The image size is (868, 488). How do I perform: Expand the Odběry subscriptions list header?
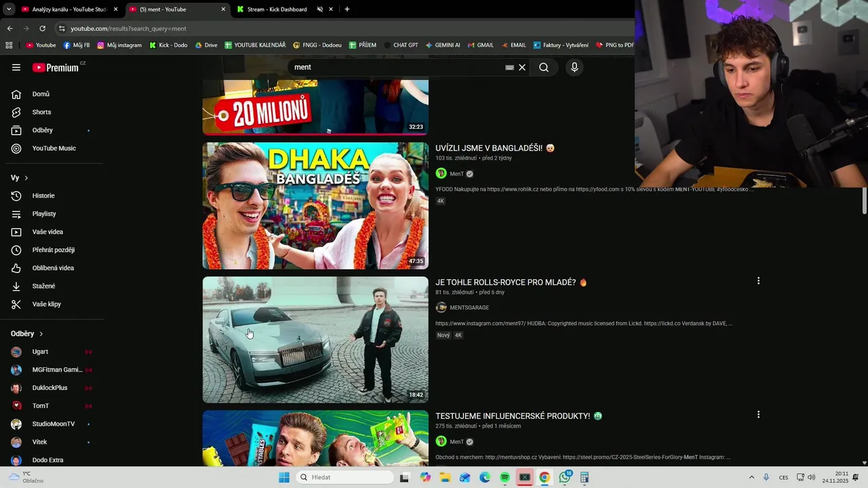(x=27, y=333)
